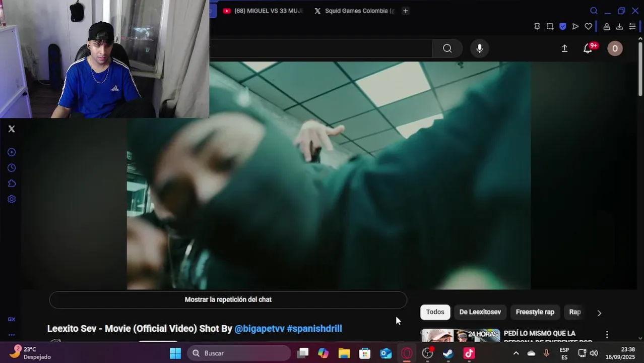The image size is (644, 363).
Task: Click the page scroll-down arrow
Action: [x=640, y=338]
